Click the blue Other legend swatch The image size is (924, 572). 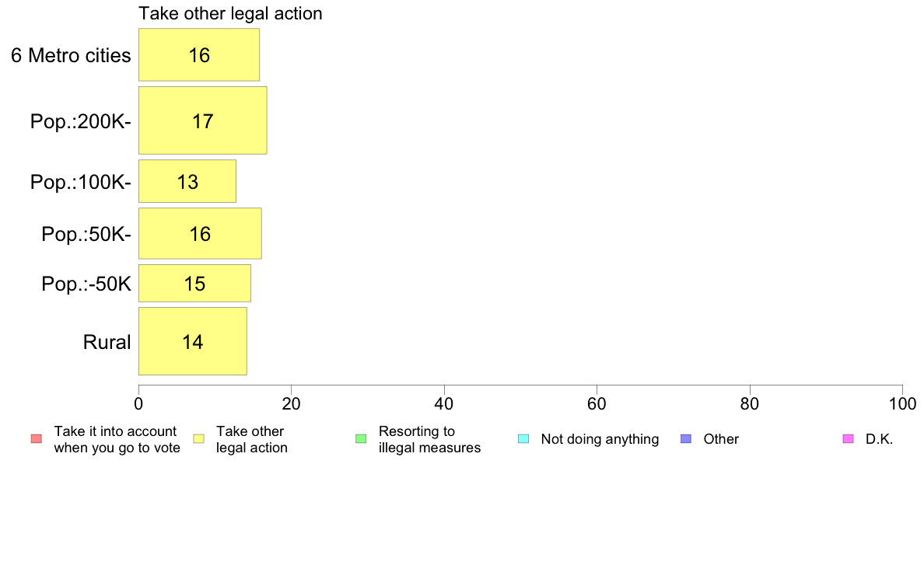click(x=686, y=439)
